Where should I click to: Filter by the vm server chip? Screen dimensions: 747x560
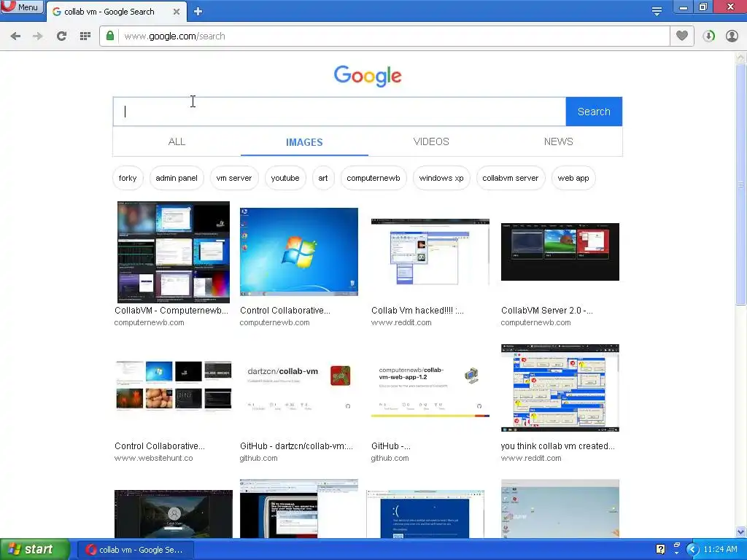pos(234,178)
